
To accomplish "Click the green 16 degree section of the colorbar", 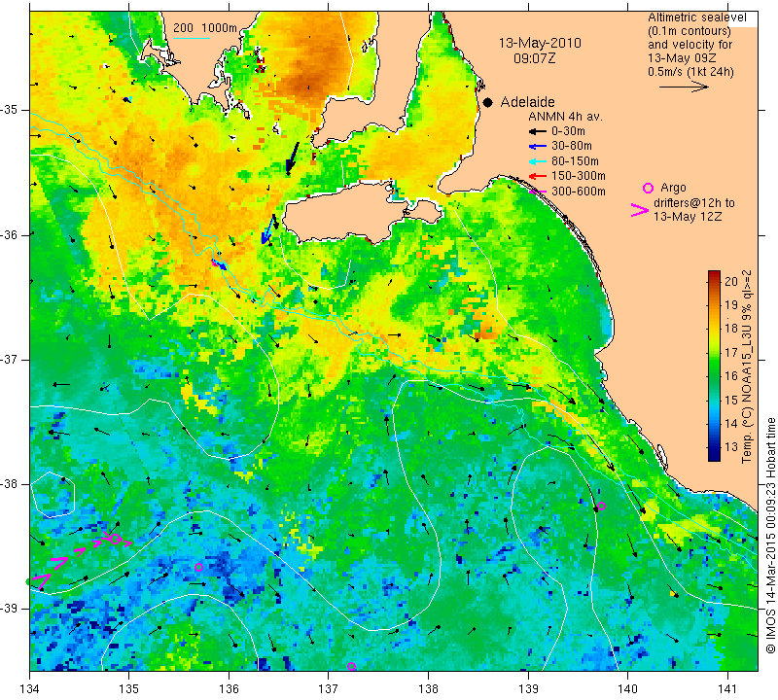I will coord(714,374).
